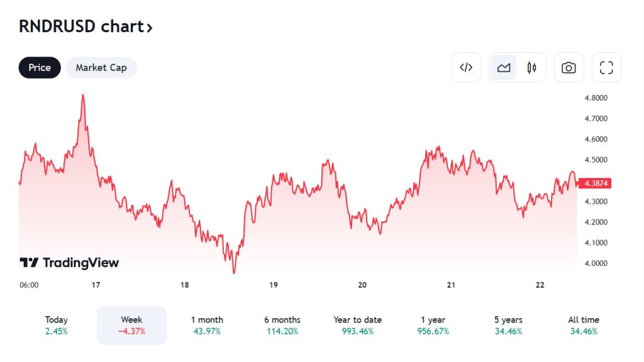Click the chart peak near date 17

click(83, 96)
